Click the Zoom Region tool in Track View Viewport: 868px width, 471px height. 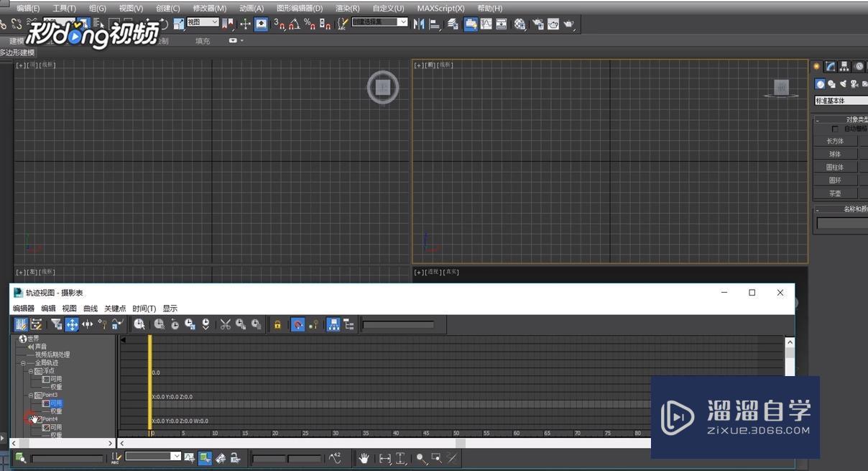(436, 458)
